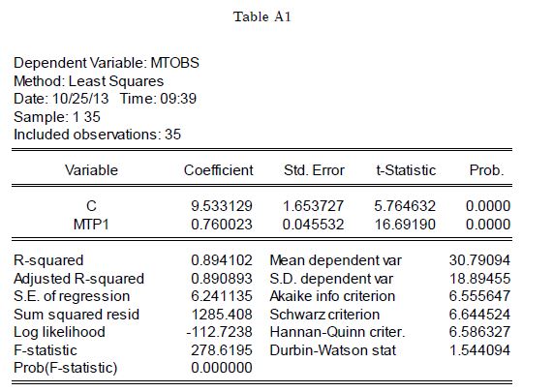Select the MTP1 variable row label
Viewport: 553px width, 392px height.
coord(91,225)
